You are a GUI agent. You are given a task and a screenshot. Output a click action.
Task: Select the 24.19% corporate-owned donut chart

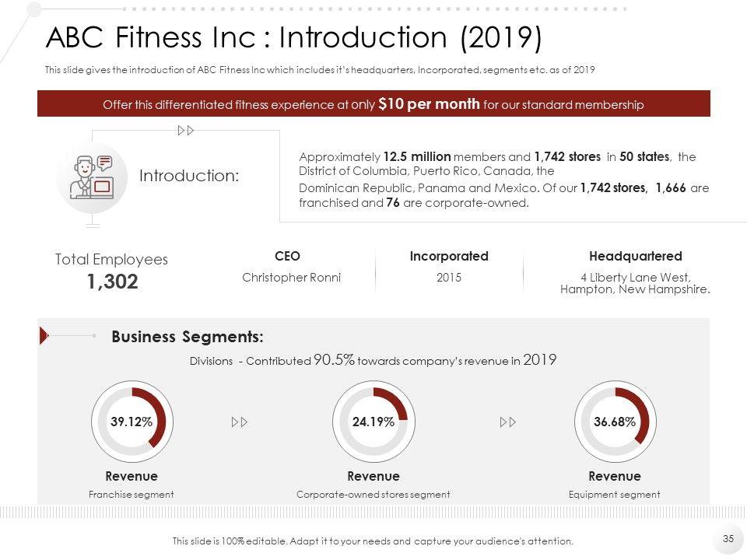pyautogui.click(x=373, y=422)
